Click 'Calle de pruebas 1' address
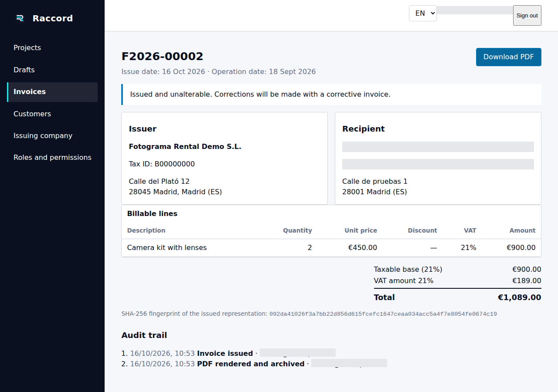Screen dimensions: 558x392 (x=375, y=182)
